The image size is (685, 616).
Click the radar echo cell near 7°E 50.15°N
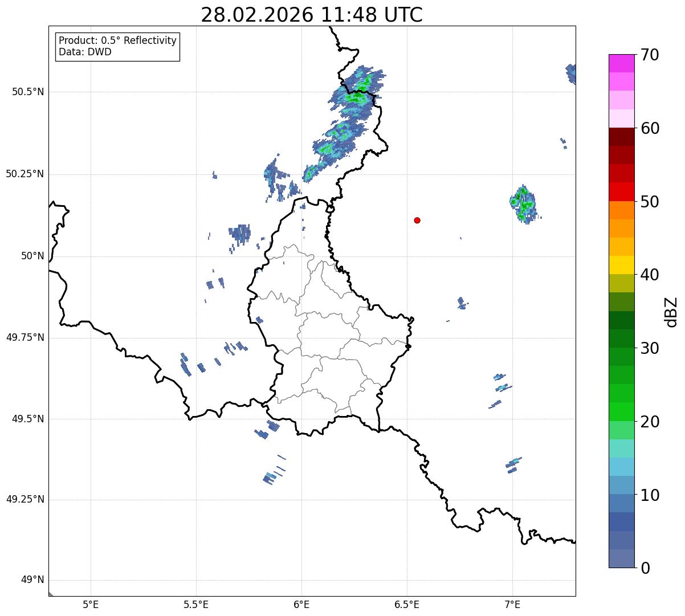tap(524, 204)
